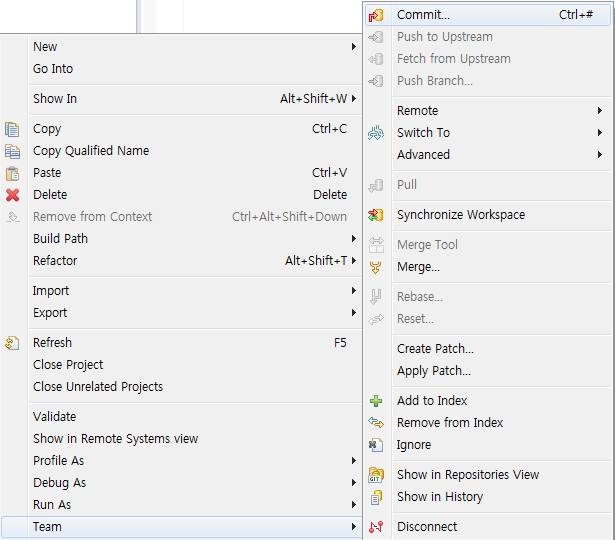615x540 pixels.
Task: Expand the Advanced submenu arrow
Action: tap(600, 155)
